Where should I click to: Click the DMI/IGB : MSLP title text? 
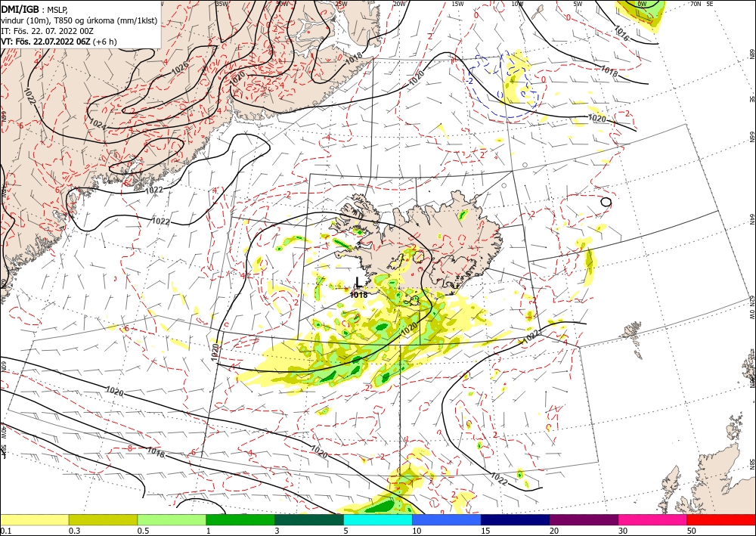pyautogui.click(x=34, y=9)
